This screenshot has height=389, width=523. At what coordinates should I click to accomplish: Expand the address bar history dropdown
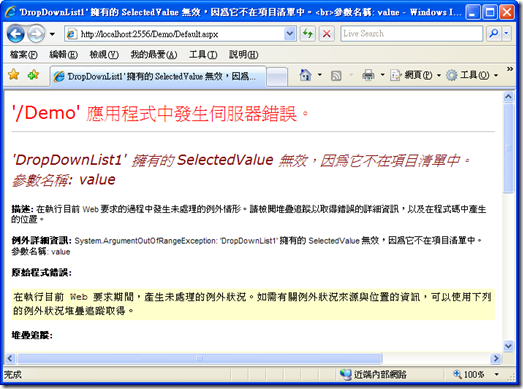(x=290, y=34)
